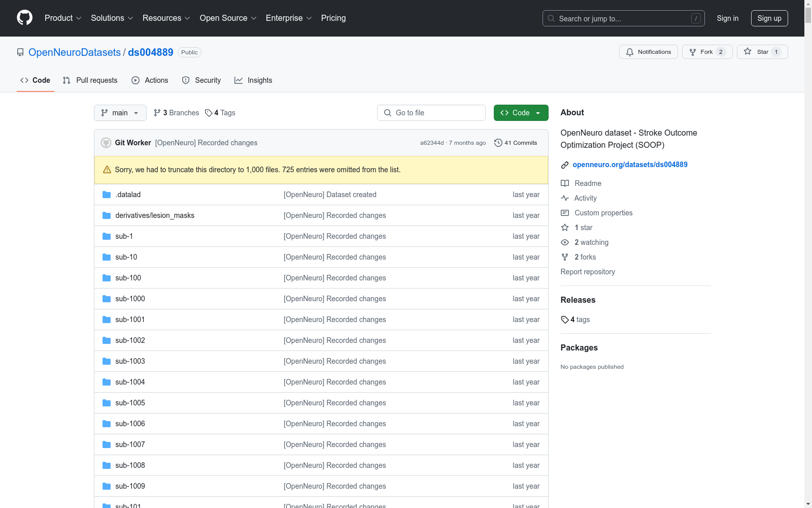The image size is (812, 508).
Task: Open the main branch selector dropdown
Action: click(x=120, y=113)
